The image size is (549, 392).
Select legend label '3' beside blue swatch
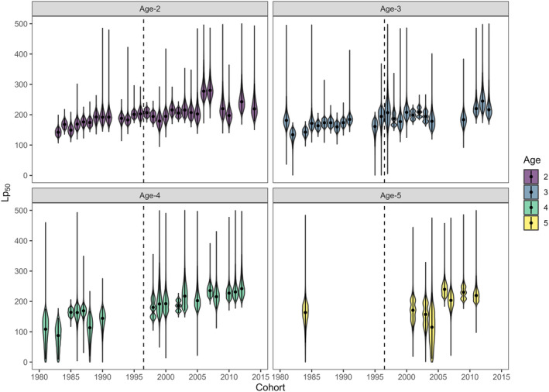click(545, 192)
